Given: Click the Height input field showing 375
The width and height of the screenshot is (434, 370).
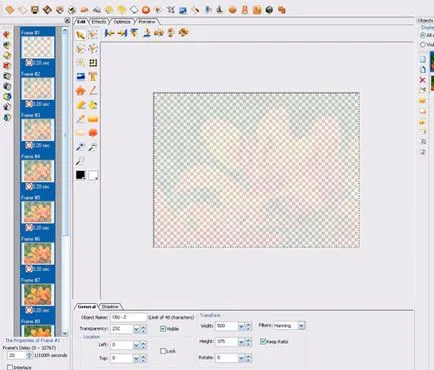Looking at the screenshot, I should click(x=227, y=342).
